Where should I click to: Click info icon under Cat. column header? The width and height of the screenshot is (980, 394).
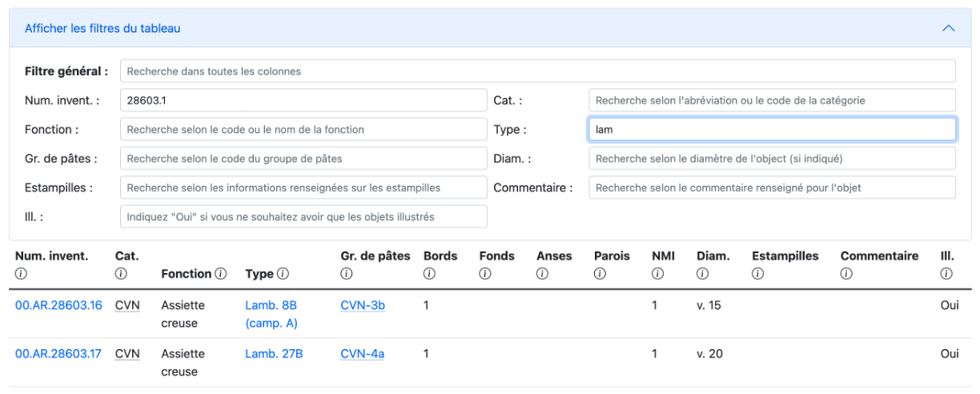click(121, 274)
